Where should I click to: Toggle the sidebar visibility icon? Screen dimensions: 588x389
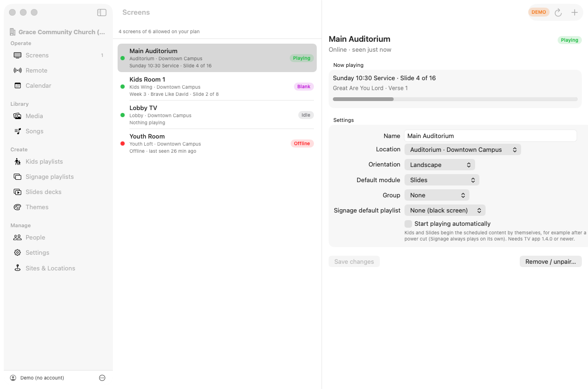pos(101,12)
